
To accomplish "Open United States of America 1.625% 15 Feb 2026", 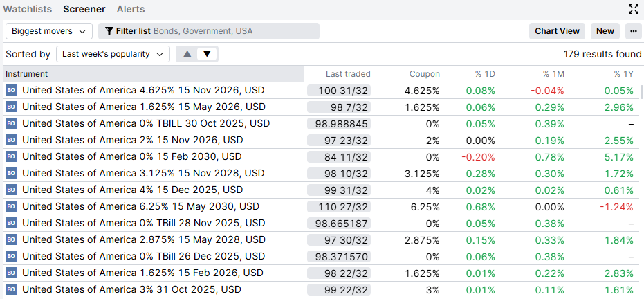I will pos(143,273).
